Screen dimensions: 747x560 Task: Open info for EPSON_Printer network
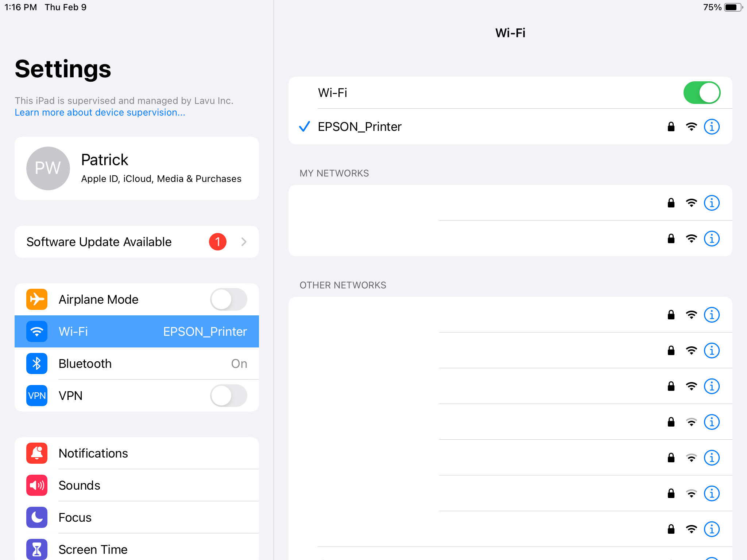[712, 127]
